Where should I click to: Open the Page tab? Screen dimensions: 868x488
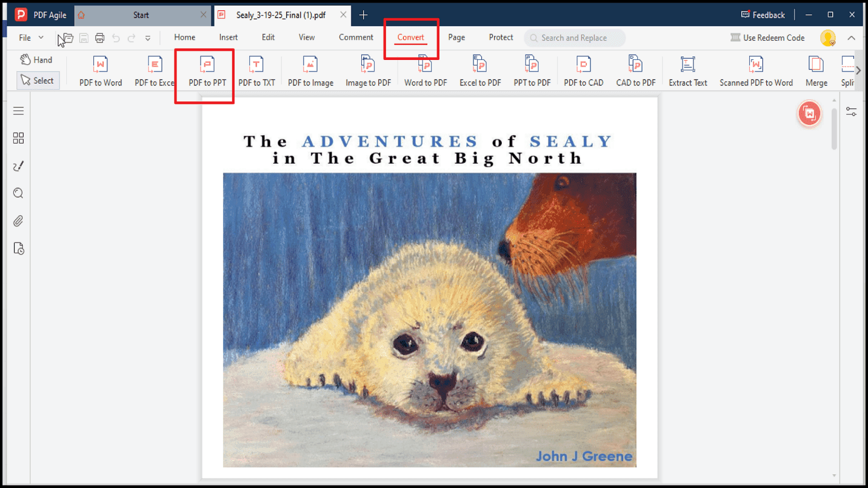tap(456, 37)
